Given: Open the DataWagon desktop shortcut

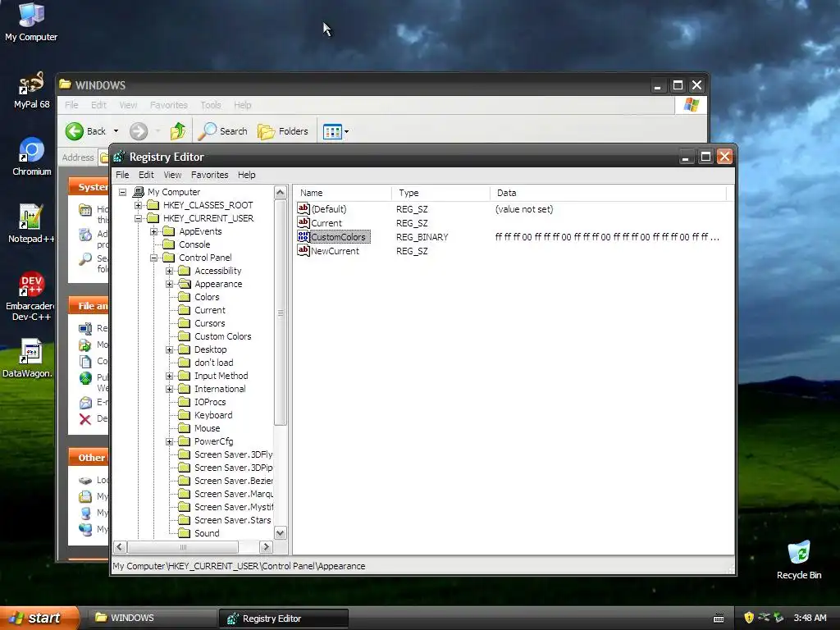Looking at the screenshot, I should coord(30,358).
